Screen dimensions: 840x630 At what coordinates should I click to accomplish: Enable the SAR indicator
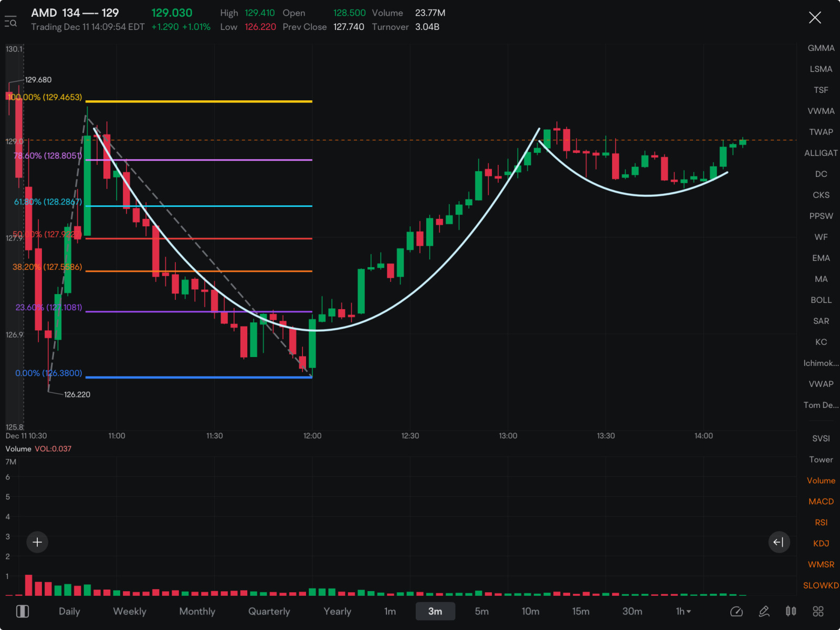point(821,321)
